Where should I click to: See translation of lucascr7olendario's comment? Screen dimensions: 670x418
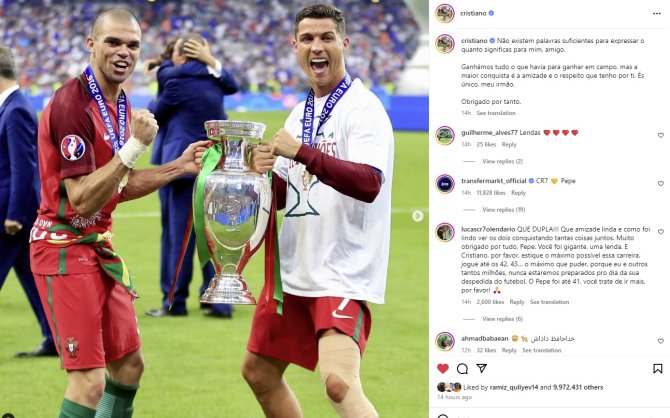(x=550, y=302)
